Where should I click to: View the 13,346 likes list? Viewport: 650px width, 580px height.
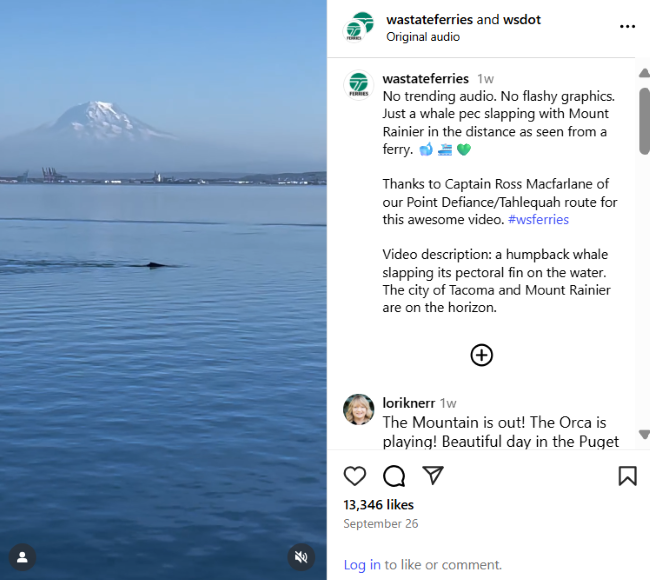pyautogui.click(x=378, y=505)
